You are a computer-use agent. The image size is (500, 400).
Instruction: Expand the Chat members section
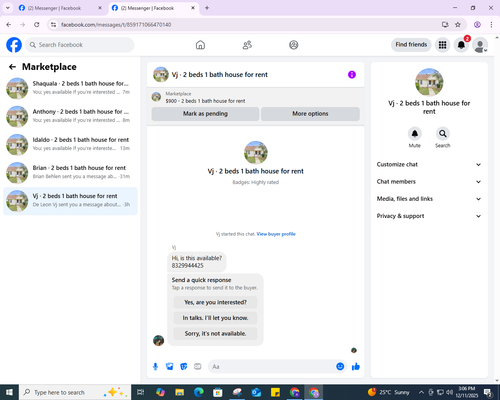pos(429,182)
